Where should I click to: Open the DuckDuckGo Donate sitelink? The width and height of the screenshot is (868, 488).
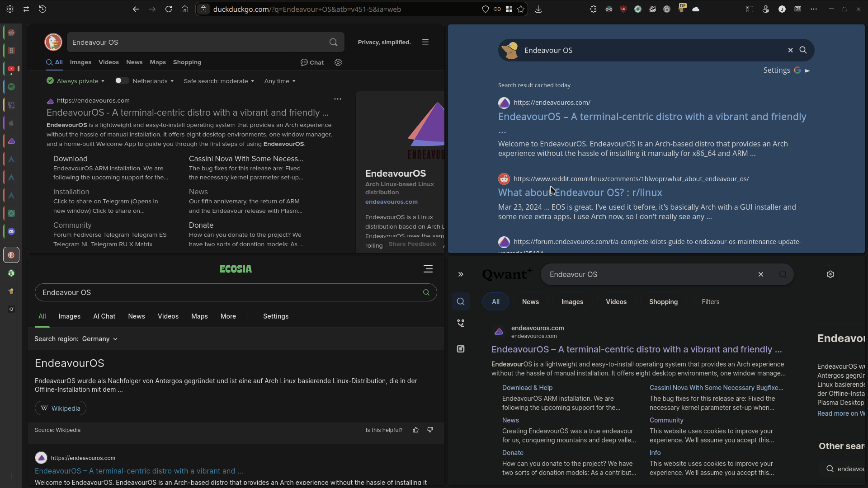click(201, 225)
